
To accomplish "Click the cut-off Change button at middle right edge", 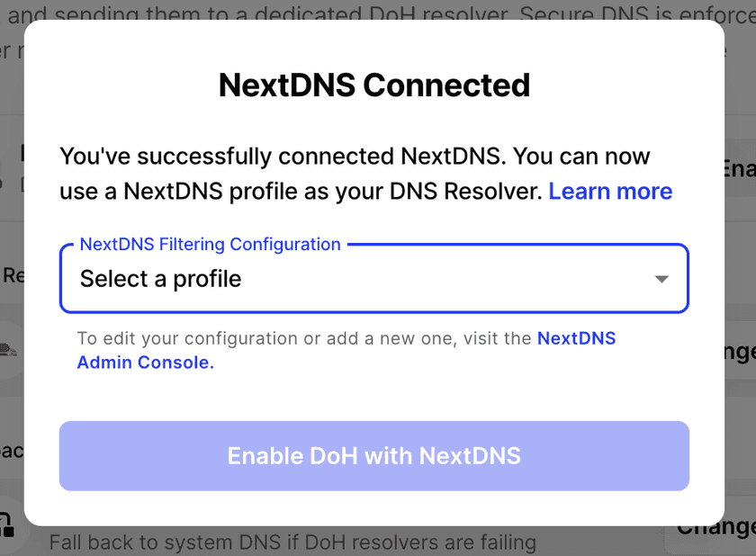I will click(x=738, y=353).
